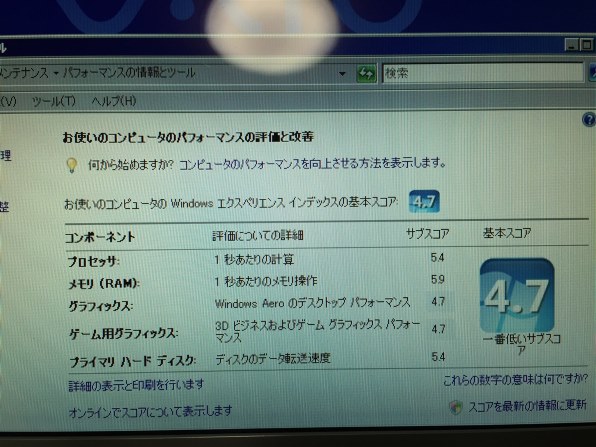Viewport: 596px width, 447px height.
Task: Click the メンテナンス breadcrumb arrow in address bar
Action: 55,73
